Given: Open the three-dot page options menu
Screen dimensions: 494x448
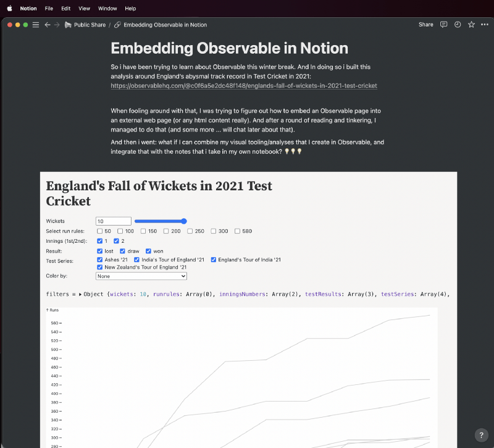Looking at the screenshot, I should [484, 25].
